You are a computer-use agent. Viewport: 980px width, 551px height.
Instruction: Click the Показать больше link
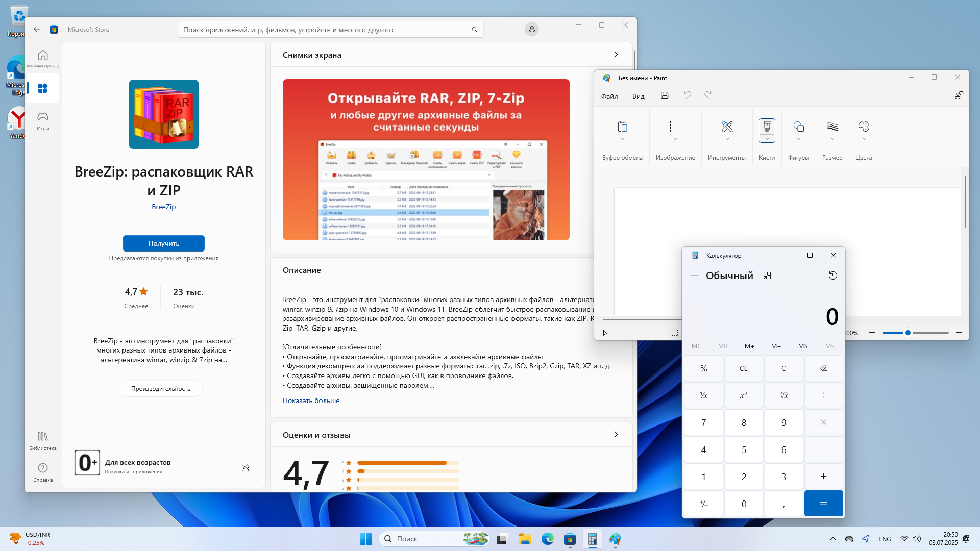pyautogui.click(x=311, y=400)
